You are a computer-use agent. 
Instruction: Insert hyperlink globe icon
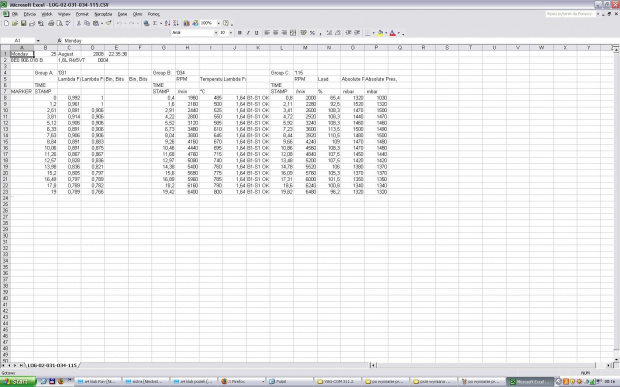(x=146, y=23)
